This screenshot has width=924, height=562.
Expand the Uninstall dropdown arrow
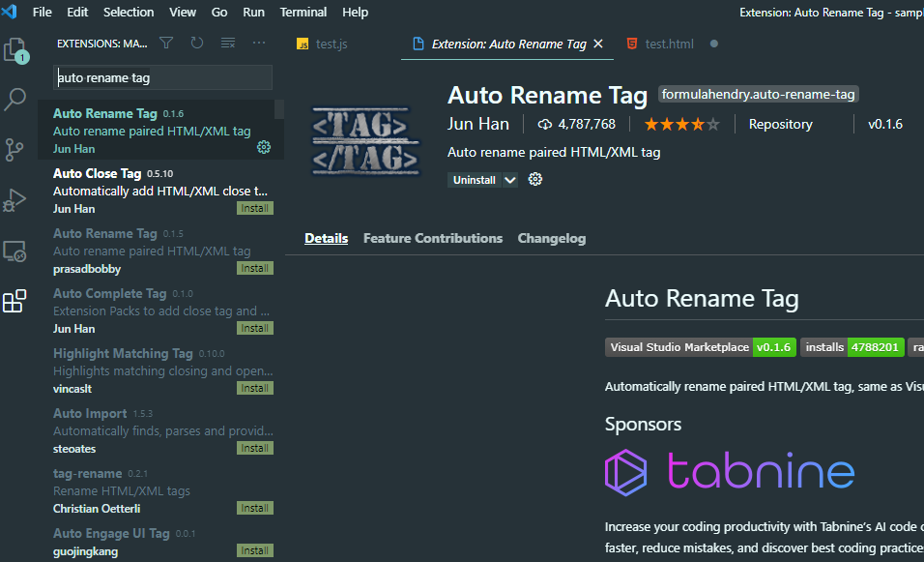point(510,180)
